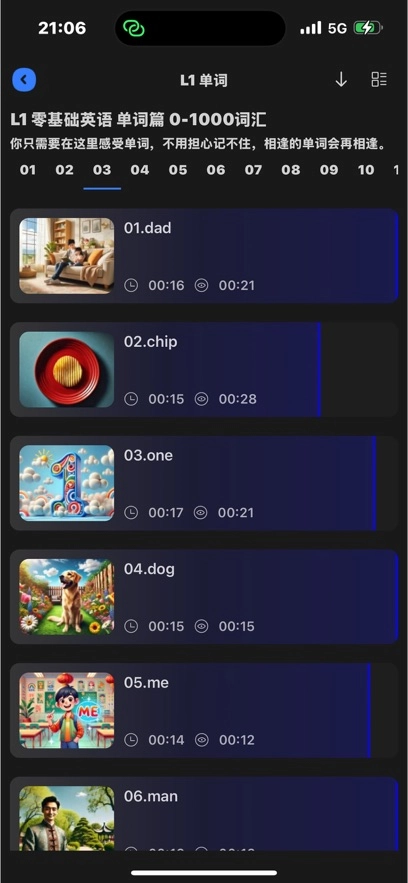Screen dimensions: 408x883
Task: Switch to lesson tab 05
Action: (x=178, y=170)
